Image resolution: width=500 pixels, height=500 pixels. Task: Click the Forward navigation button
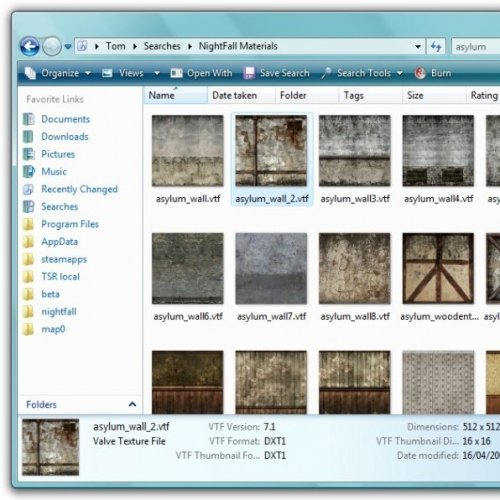[x=52, y=46]
